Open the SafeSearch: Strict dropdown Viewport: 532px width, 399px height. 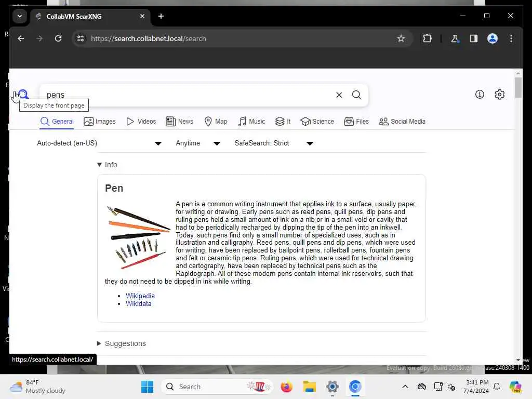[273, 143]
